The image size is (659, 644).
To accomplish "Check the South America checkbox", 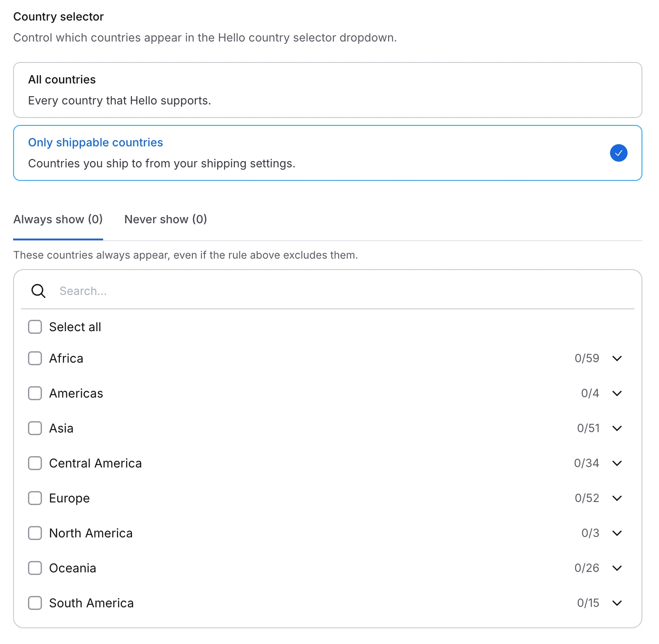I will tap(35, 603).
